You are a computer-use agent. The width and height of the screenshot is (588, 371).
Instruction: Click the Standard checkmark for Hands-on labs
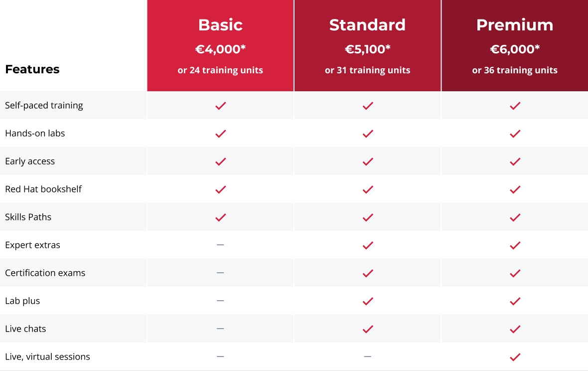(x=368, y=134)
